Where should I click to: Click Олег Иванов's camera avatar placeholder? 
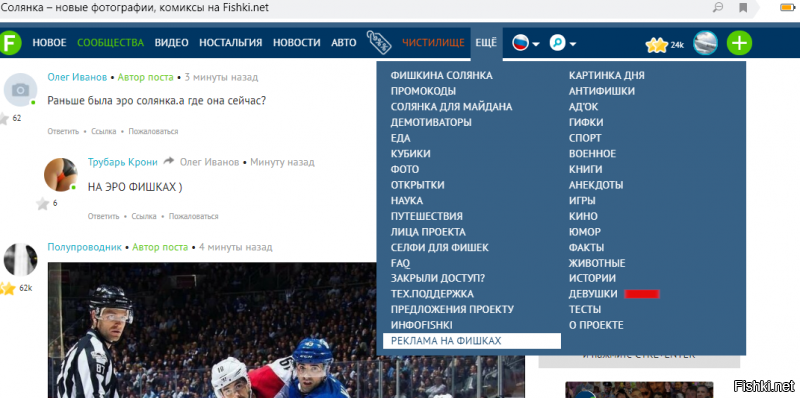click(x=20, y=90)
